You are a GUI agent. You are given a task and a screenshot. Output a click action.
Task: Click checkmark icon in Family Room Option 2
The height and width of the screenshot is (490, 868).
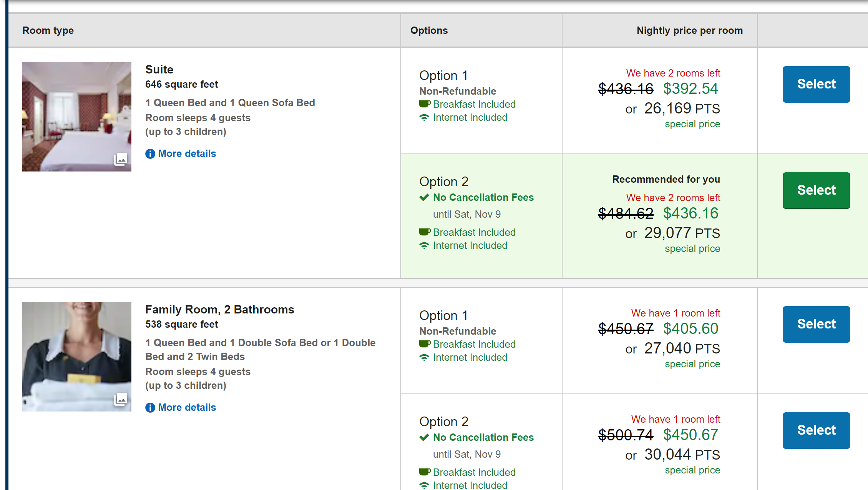tap(424, 438)
